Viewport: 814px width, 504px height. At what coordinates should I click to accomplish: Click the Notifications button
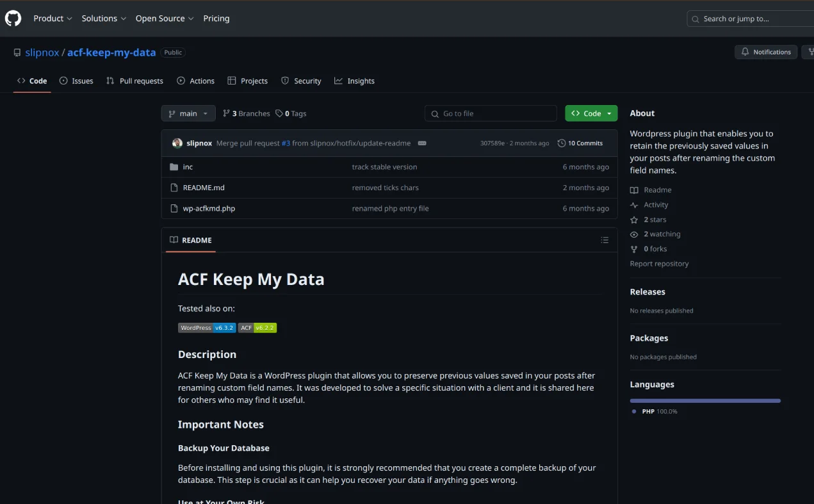pos(766,52)
